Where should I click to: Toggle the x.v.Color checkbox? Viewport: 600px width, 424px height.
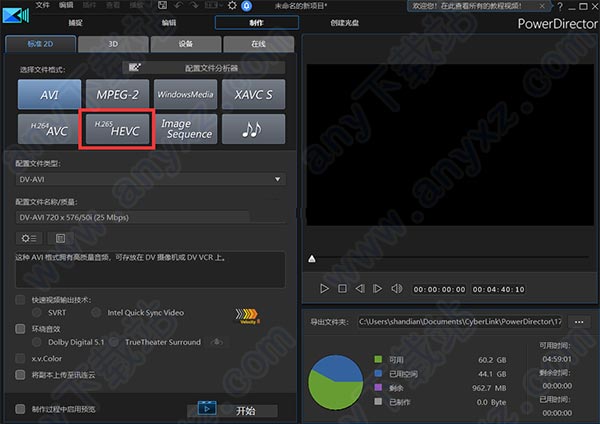[20, 358]
